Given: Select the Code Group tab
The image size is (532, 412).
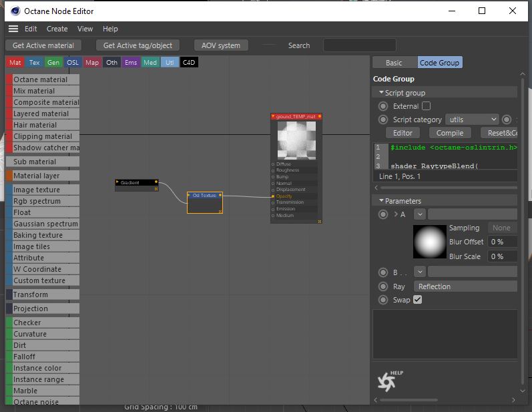Looking at the screenshot, I should [439, 63].
